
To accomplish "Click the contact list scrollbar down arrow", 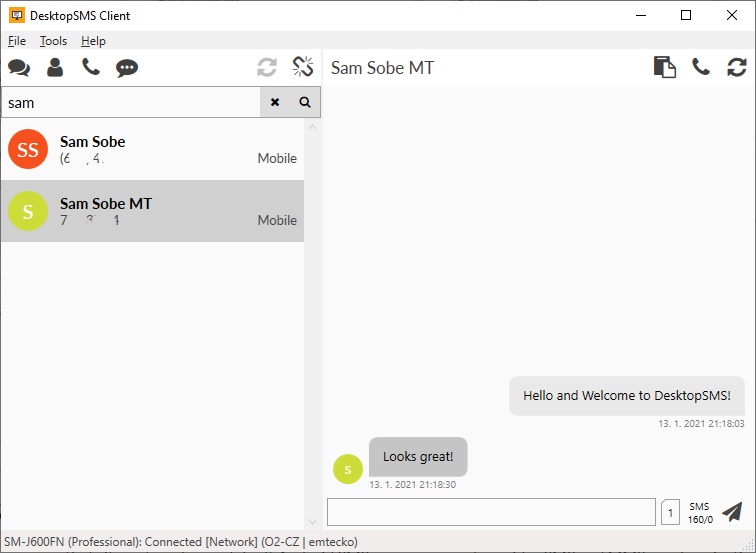I will tap(312, 522).
